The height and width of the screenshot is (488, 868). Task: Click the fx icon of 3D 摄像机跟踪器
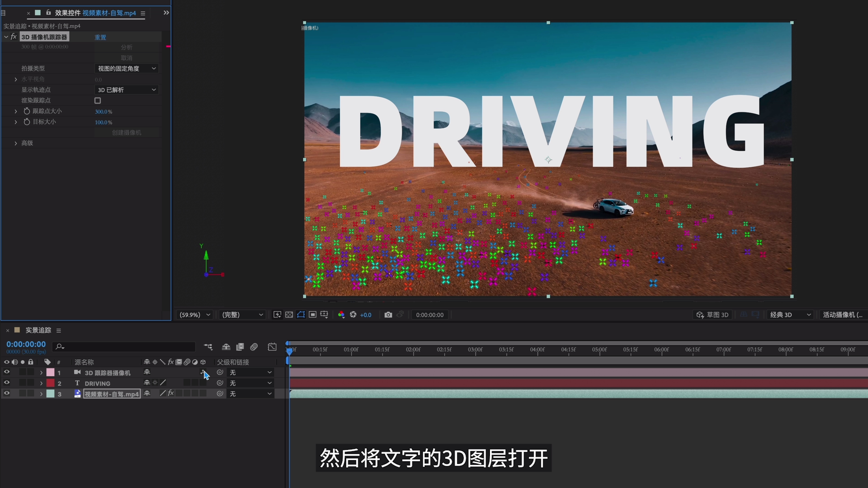pos(14,37)
